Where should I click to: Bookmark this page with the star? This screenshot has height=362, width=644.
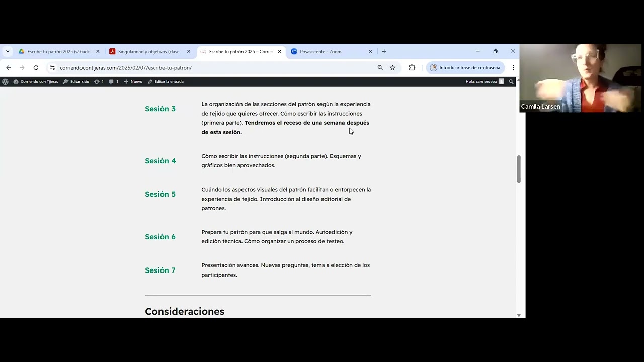pyautogui.click(x=392, y=67)
